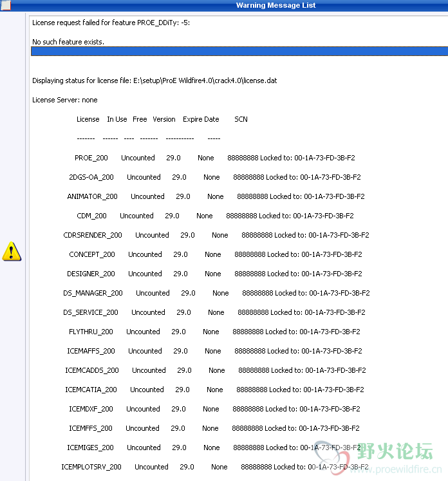Image resolution: width=448 pixels, height=481 pixels.
Task: Select the DS_MANAGER_200 license row
Action: coord(216,293)
